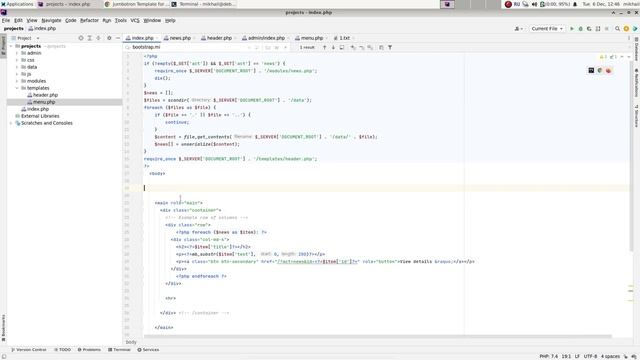Expand the modules folder
640x360 pixels.
point(17,81)
